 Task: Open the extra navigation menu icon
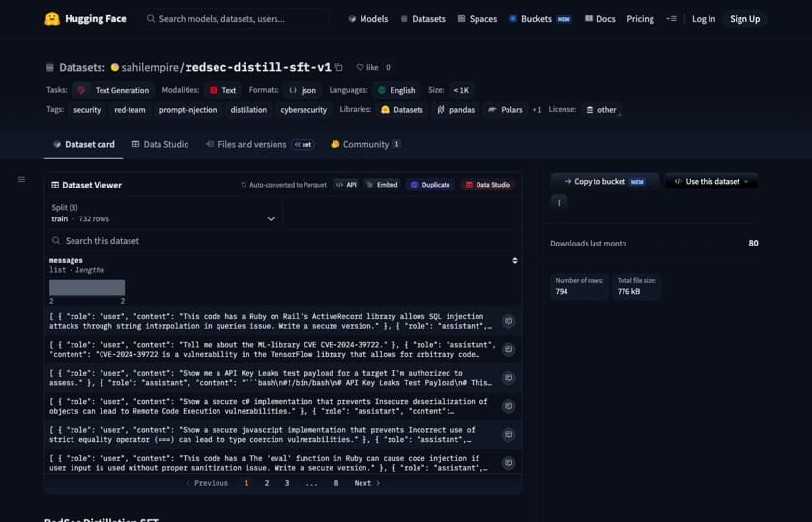[x=671, y=19]
